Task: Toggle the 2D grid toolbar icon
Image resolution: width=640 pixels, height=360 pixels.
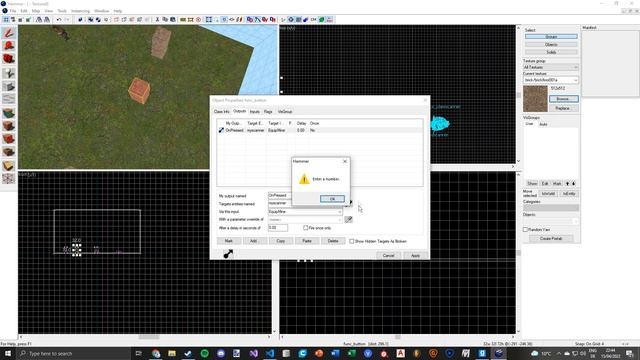Action: tap(6, 20)
